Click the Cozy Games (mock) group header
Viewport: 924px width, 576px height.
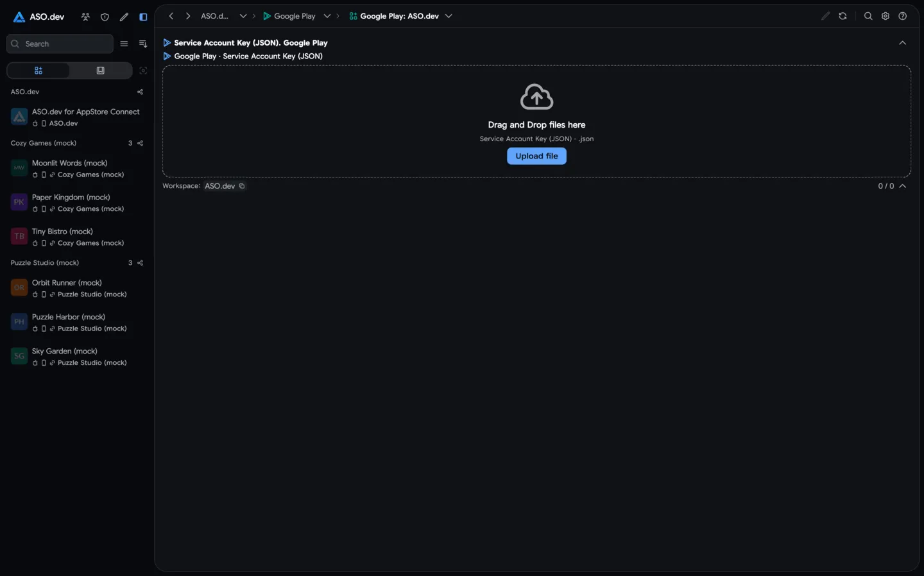tap(44, 143)
